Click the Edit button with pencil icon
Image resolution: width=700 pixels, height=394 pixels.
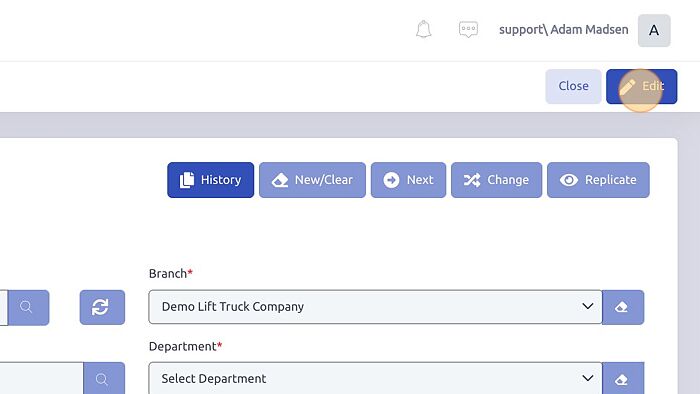click(642, 86)
